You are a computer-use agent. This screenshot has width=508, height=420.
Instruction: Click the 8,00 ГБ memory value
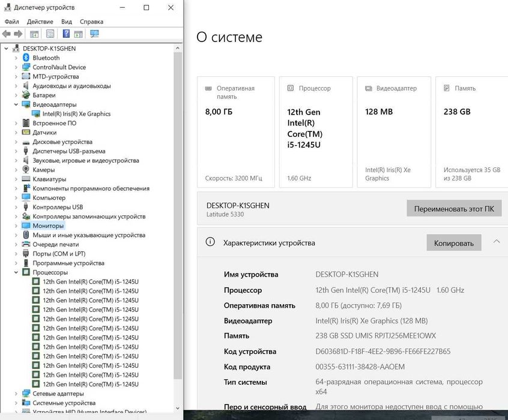(x=219, y=112)
